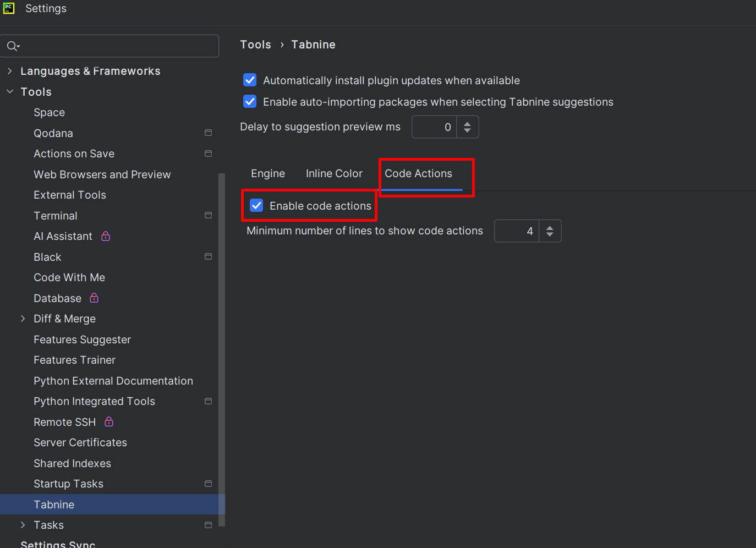Click the indicator icon beside Qodana
Screen dimensions: 756x548
pos(208,132)
